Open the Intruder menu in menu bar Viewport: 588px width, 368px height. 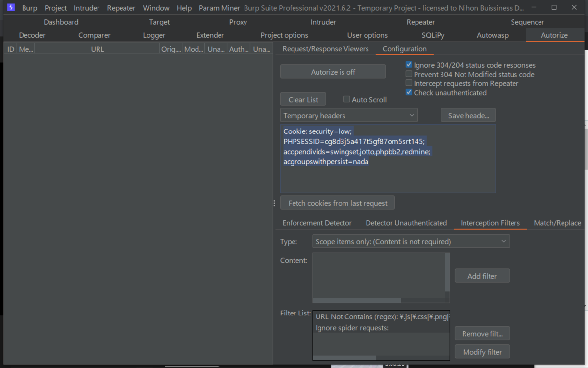pos(87,8)
